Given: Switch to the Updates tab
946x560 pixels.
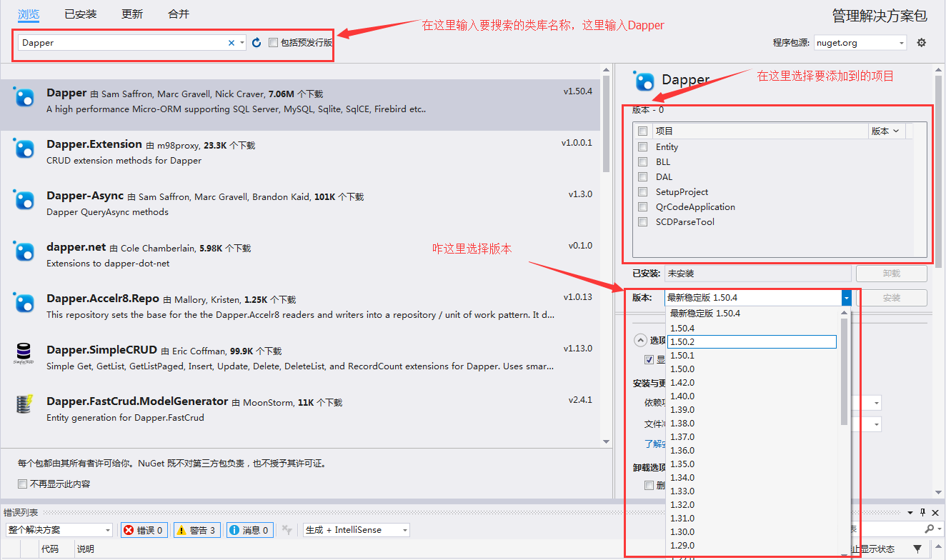Looking at the screenshot, I should click(x=132, y=14).
